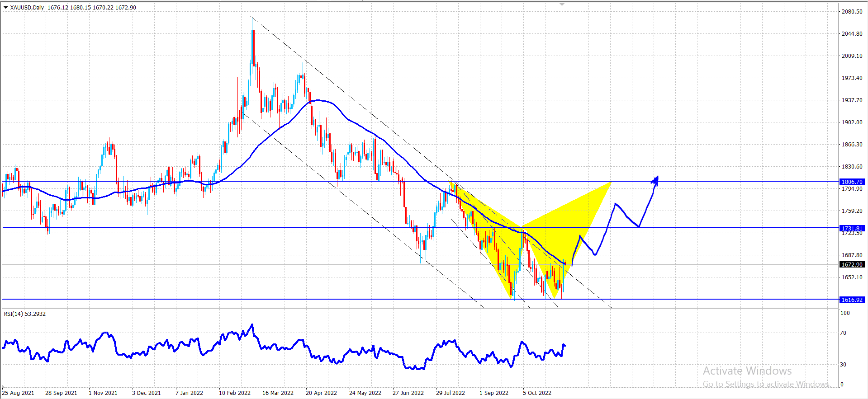Click the 1 Sep 2022 date label
The height and width of the screenshot is (399, 868).
tap(494, 393)
